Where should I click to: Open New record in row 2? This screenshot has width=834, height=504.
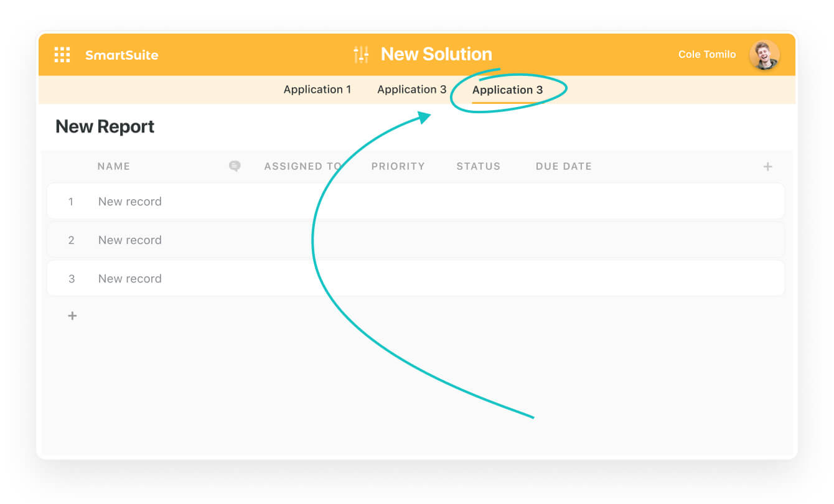click(x=130, y=240)
